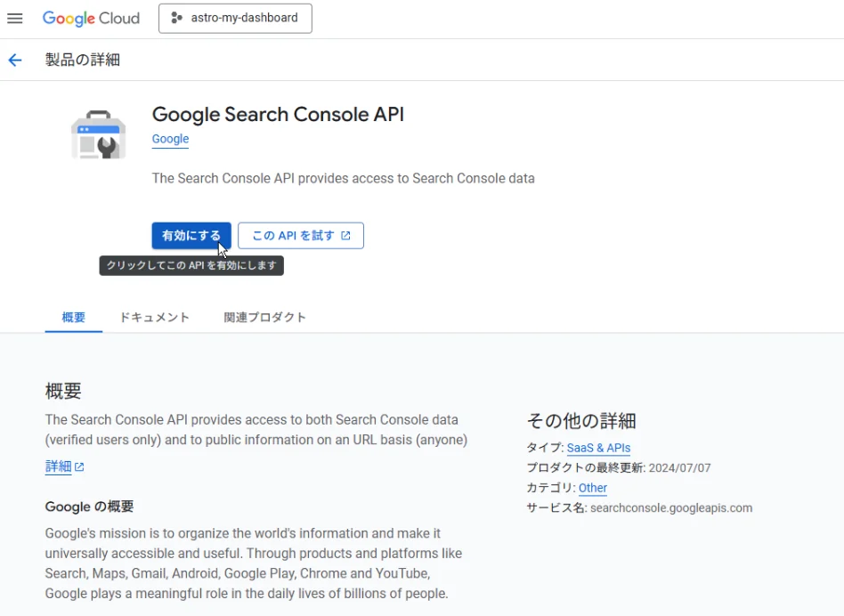The image size is (844, 616).
Task: Open the 関連プロダクト tab
Action: [x=265, y=318]
